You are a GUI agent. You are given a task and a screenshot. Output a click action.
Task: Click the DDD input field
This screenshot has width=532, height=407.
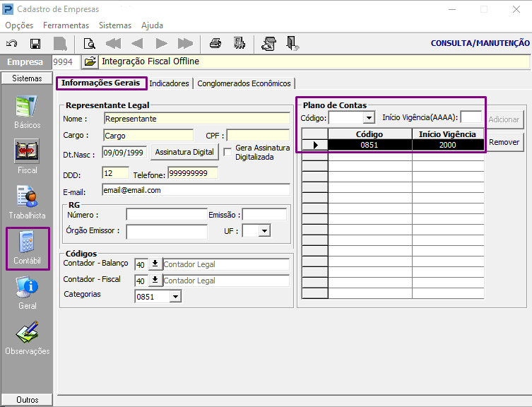(x=116, y=173)
